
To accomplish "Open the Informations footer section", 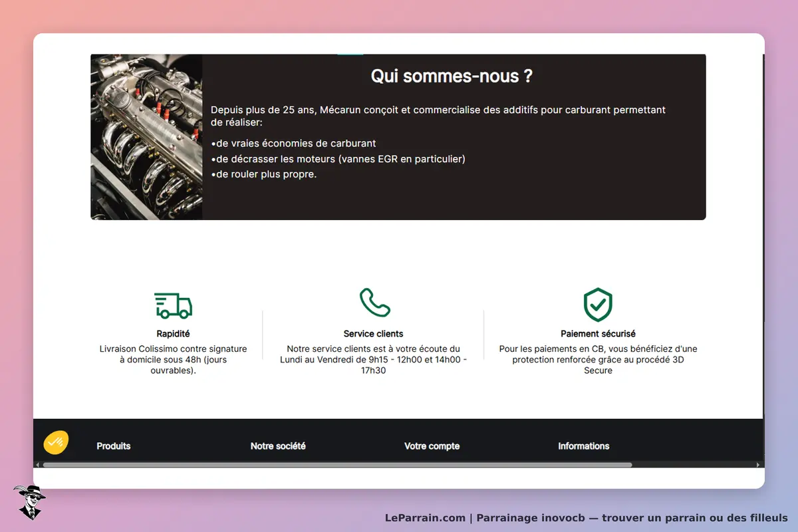I will (x=583, y=446).
